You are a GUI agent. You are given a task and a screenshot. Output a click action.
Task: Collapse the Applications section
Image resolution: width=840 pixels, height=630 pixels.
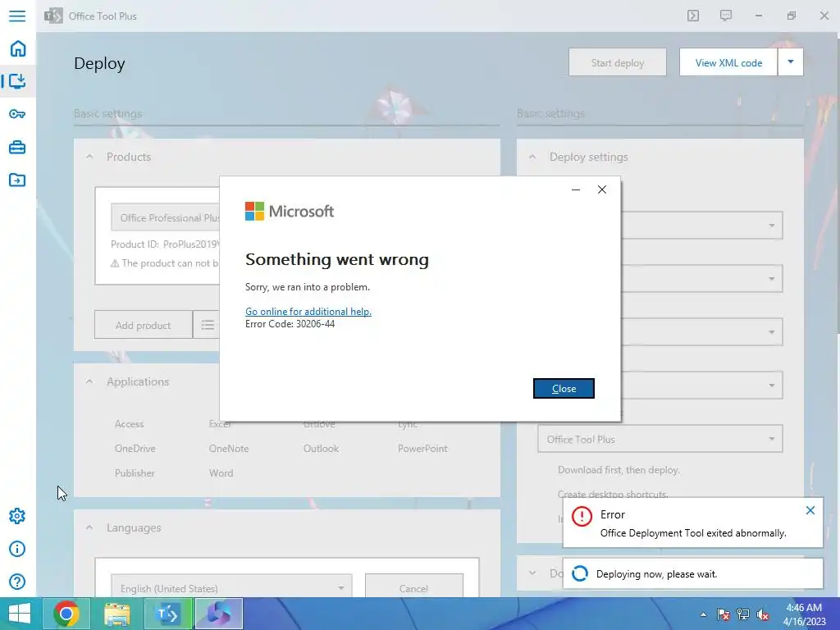coord(89,381)
